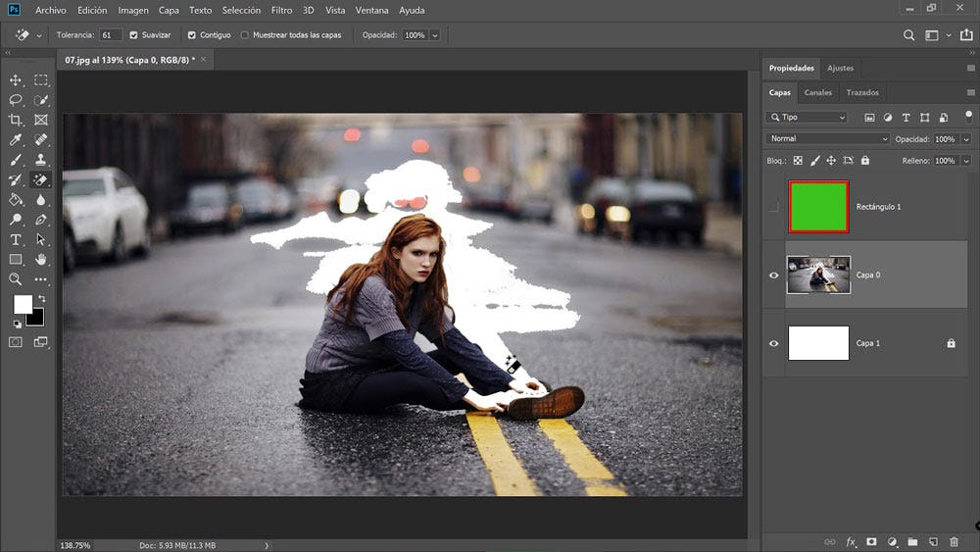
Task: Select the Magic Eraser tool
Action: (40, 180)
